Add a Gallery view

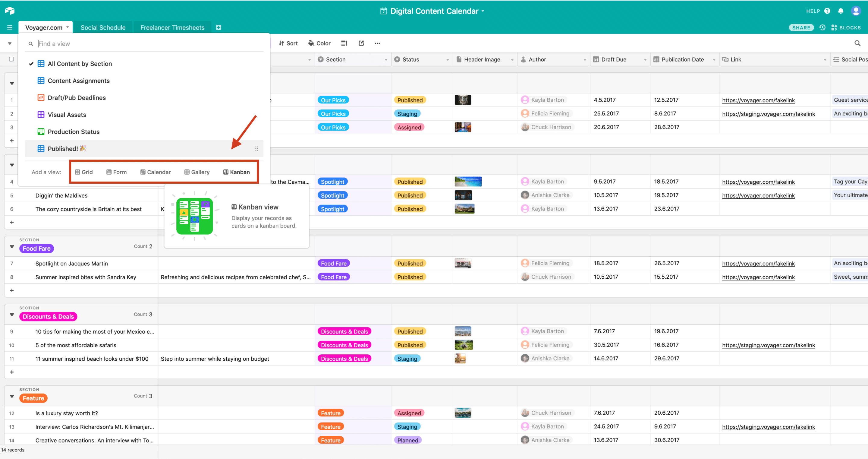click(197, 172)
